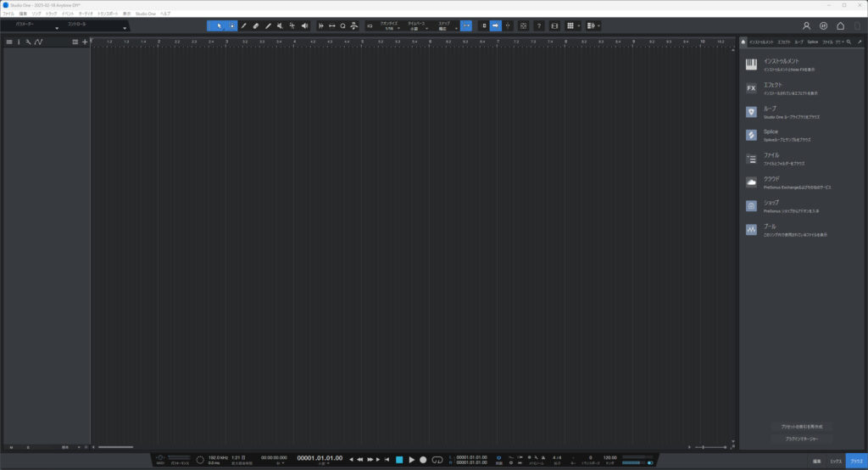Toggle the loop playback button

437,460
